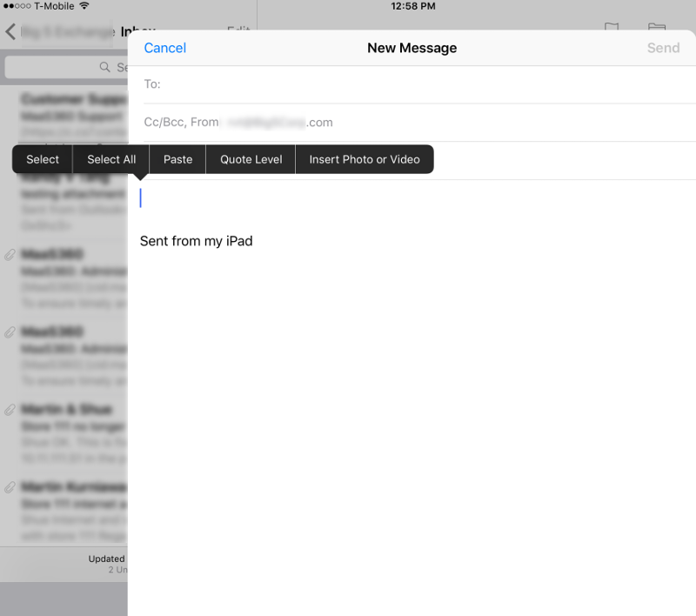This screenshot has width=696, height=616.
Task: Tap the 'Sent from my iPad' signature text
Action: [197, 241]
